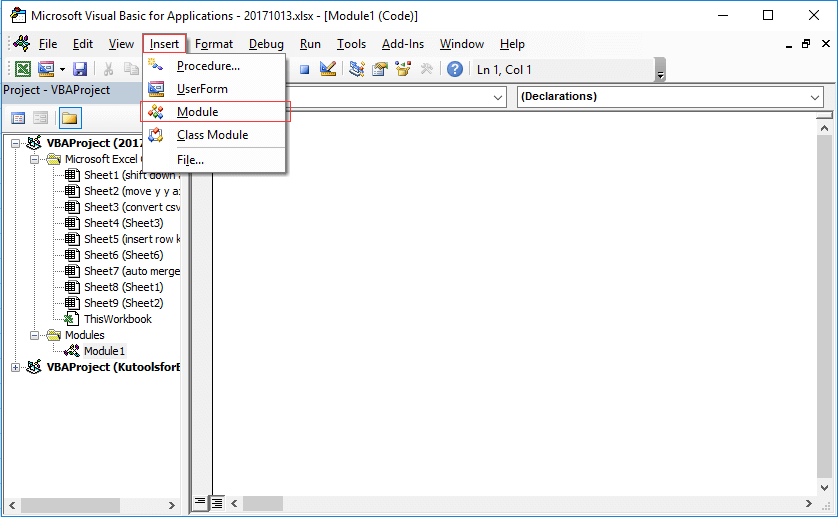Open the Properties Window toolbar icon
838x517 pixels.
pyautogui.click(x=380, y=69)
